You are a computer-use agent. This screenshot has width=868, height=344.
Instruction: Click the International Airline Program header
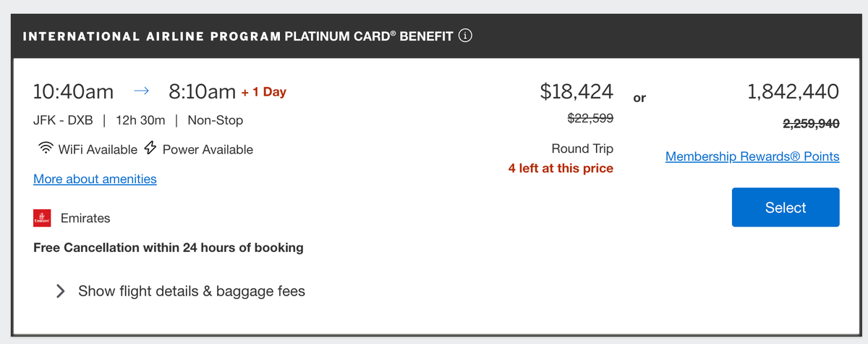pos(152,37)
